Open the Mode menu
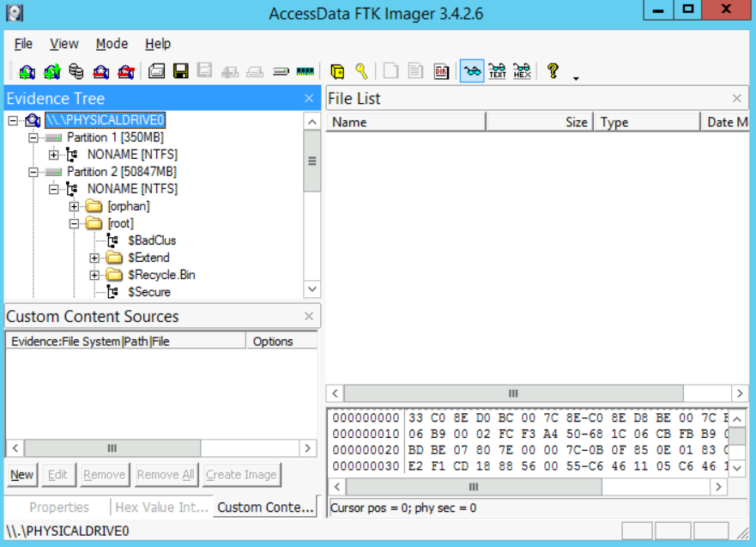 coord(112,44)
